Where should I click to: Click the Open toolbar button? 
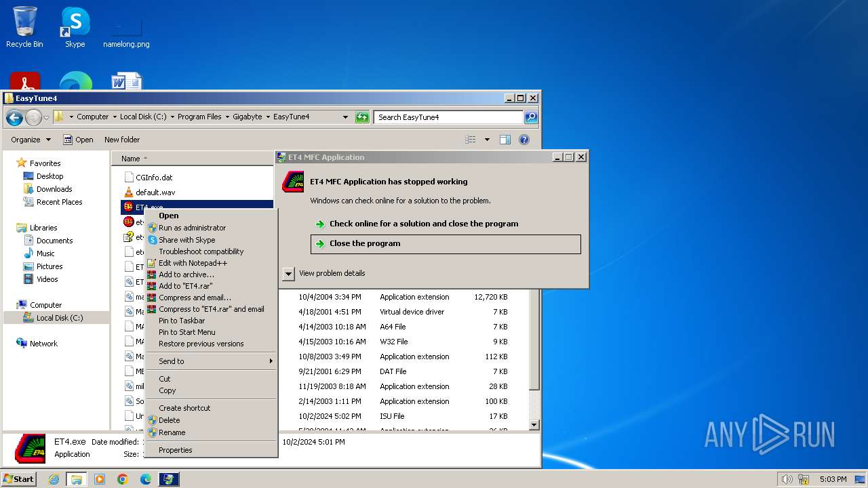click(x=78, y=140)
